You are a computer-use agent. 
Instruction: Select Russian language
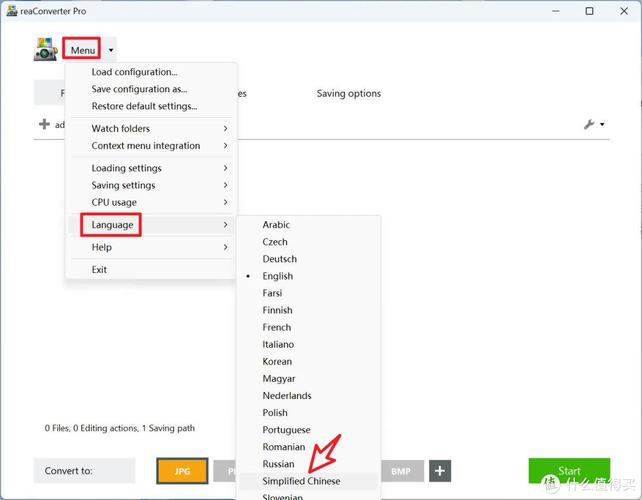pos(308,464)
